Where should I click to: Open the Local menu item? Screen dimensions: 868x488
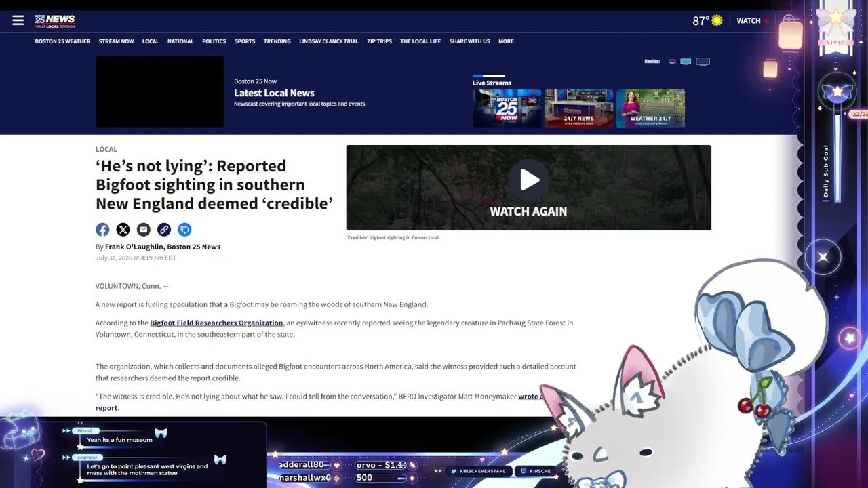tap(151, 41)
